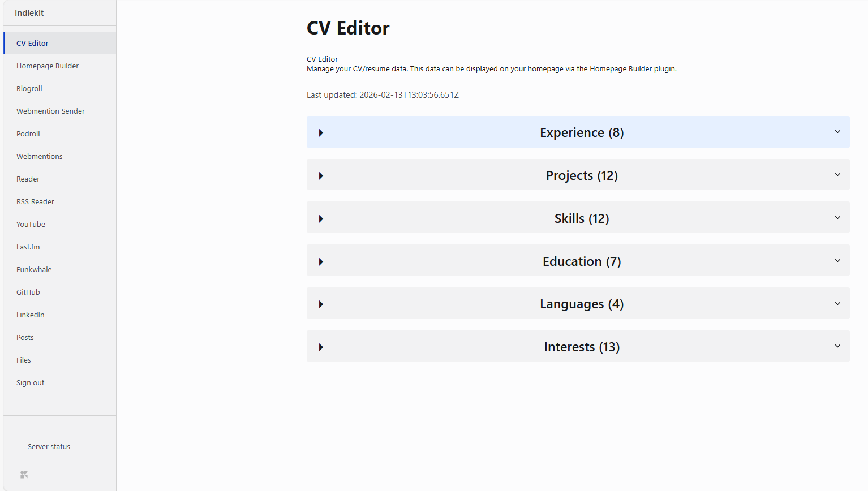
Task: Click the Indiekit title in sidebar header
Action: point(29,13)
